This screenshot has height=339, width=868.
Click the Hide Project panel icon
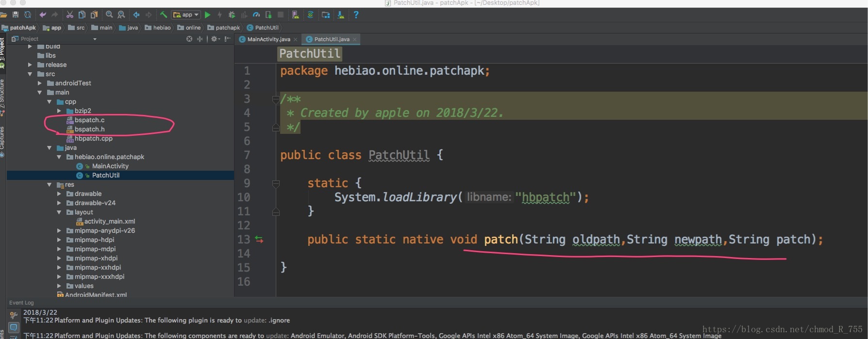point(227,39)
